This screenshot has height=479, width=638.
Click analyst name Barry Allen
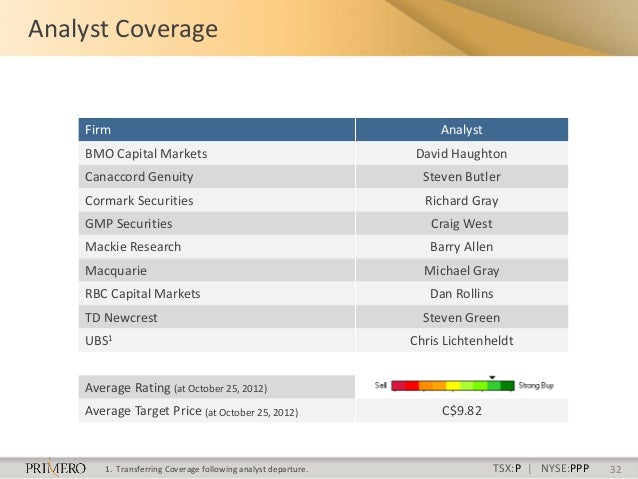(461, 247)
